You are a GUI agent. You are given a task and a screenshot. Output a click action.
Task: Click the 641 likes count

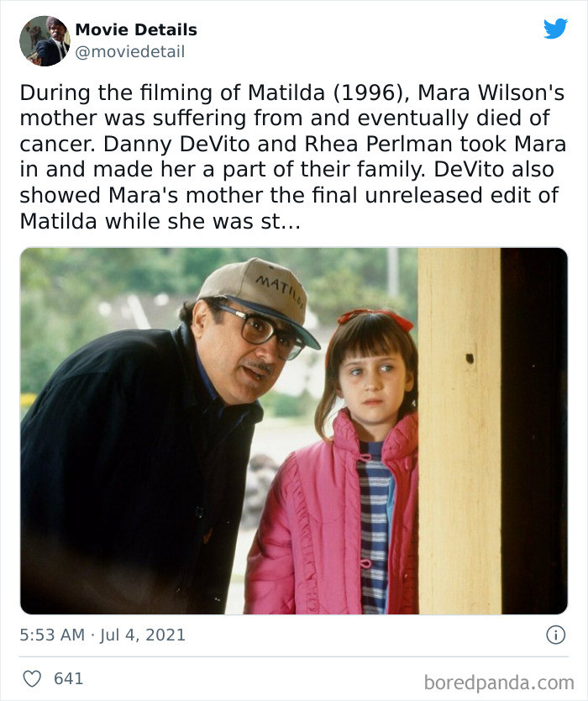point(68,678)
